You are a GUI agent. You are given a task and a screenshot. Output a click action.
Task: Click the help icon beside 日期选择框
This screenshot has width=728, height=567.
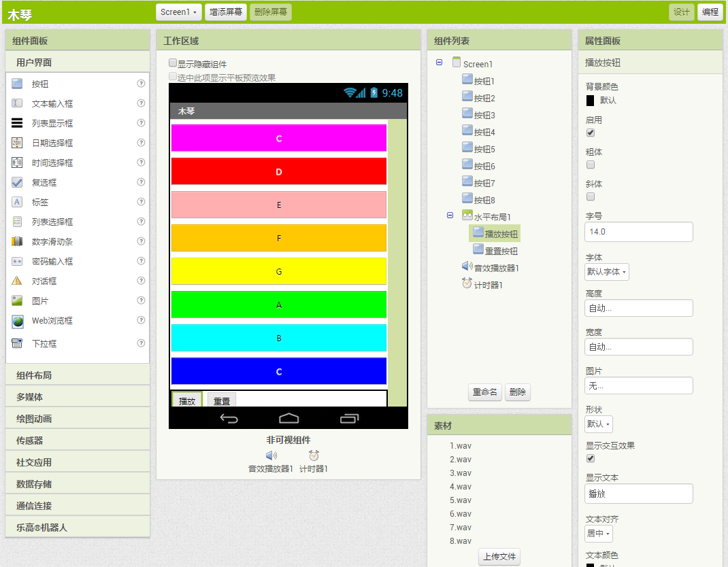[x=141, y=143]
